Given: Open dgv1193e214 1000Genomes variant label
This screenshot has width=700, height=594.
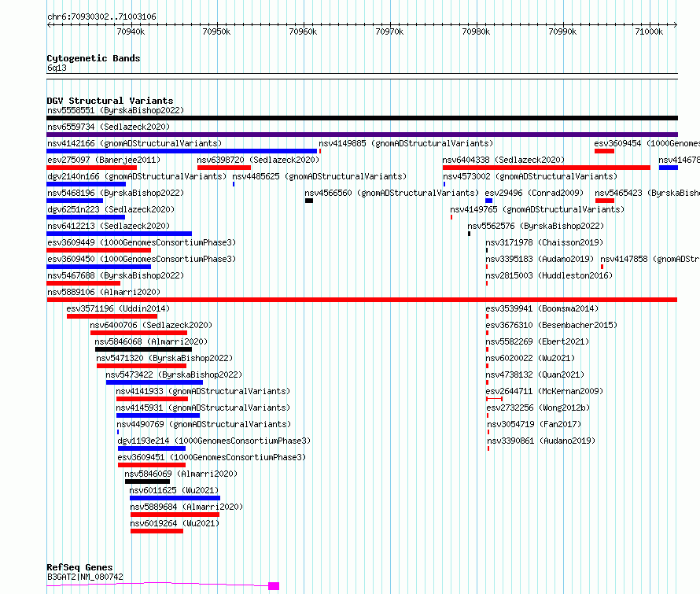Looking at the screenshot, I should [214, 441].
